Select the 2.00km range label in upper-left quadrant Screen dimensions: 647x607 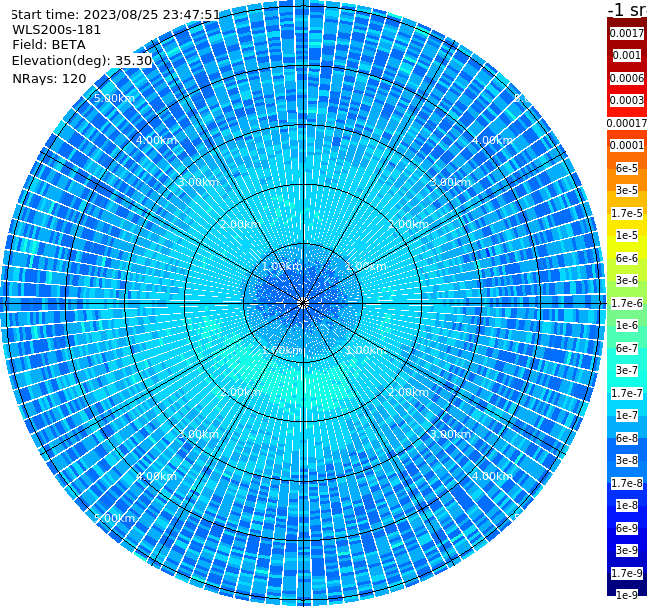click(x=241, y=224)
